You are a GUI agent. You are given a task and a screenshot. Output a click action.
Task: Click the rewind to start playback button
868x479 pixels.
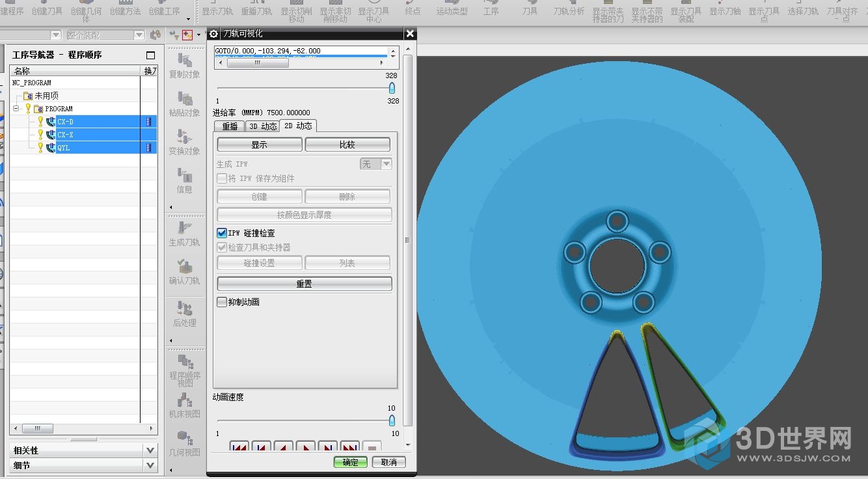coord(239,446)
